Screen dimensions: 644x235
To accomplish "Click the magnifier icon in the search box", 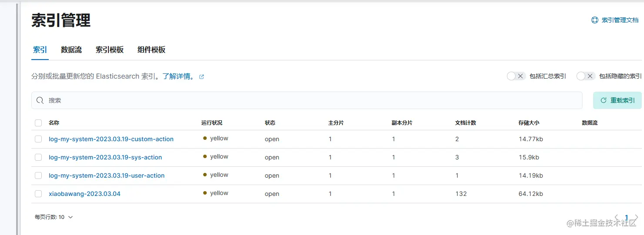I will (40, 100).
